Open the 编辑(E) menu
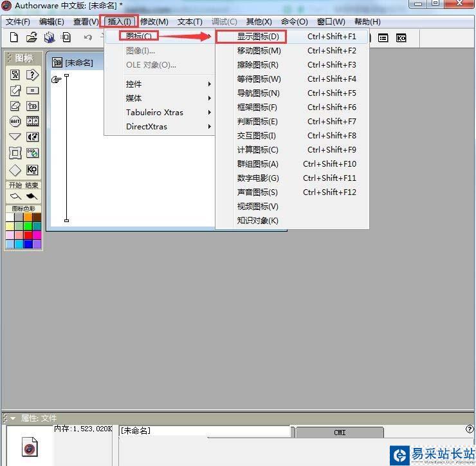The height and width of the screenshot is (466, 476). click(x=51, y=22)
